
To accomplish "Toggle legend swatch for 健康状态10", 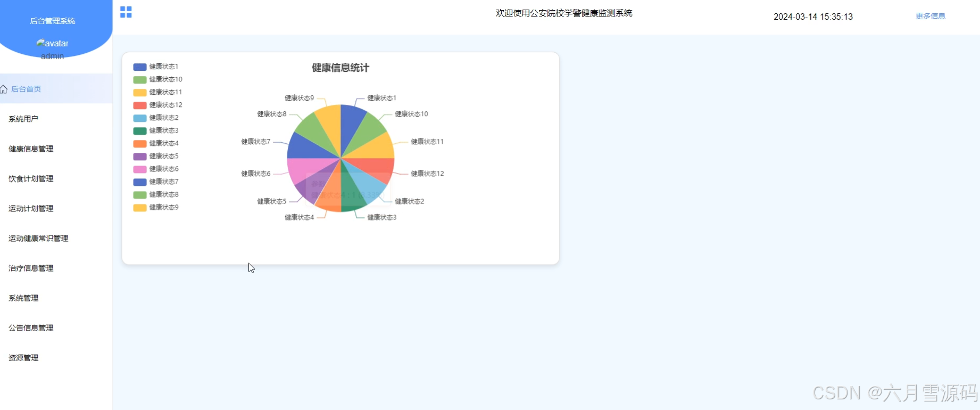I will click(x=140, y=80).
